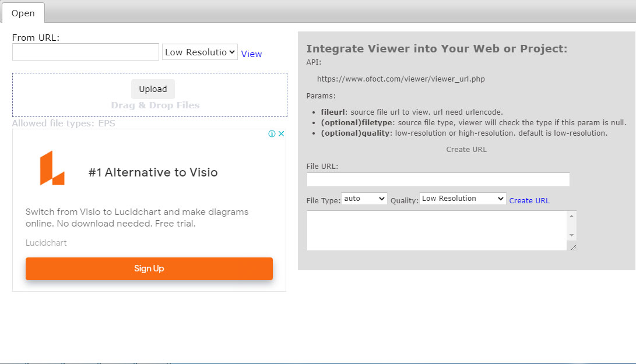Click the 'Switch from Visio to Lucidchart' ad text
This screenshot has width=636, height=364.
tap(137, 218)
